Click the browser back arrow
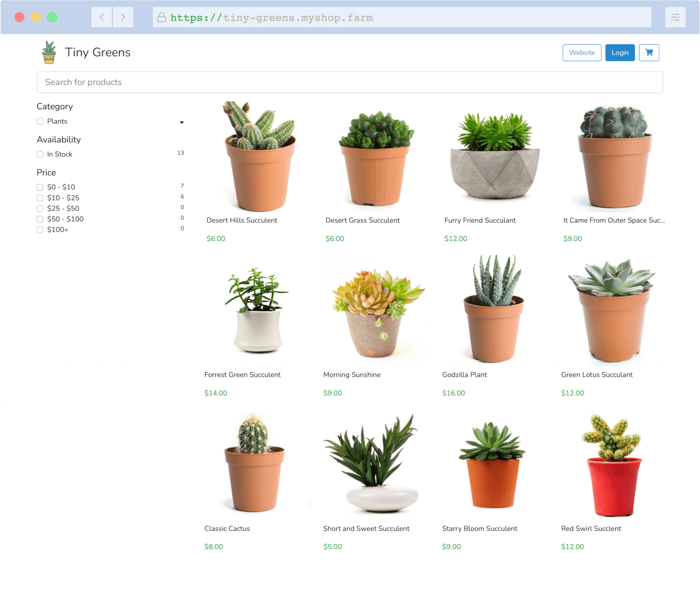 coord(101,17)
